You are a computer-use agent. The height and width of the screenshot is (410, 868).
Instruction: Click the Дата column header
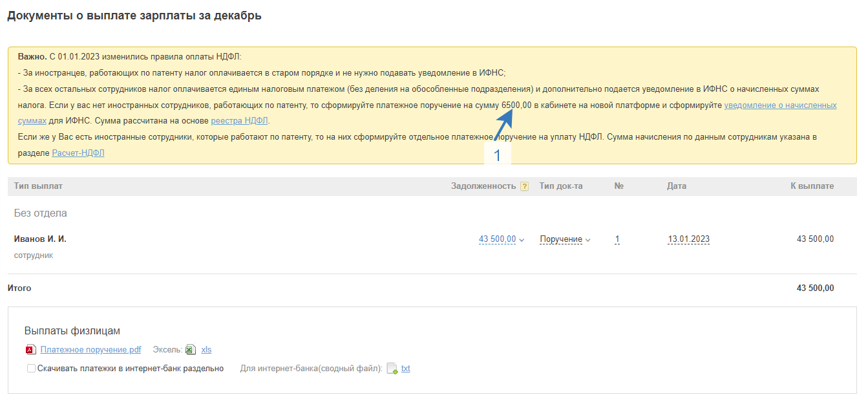677,186
